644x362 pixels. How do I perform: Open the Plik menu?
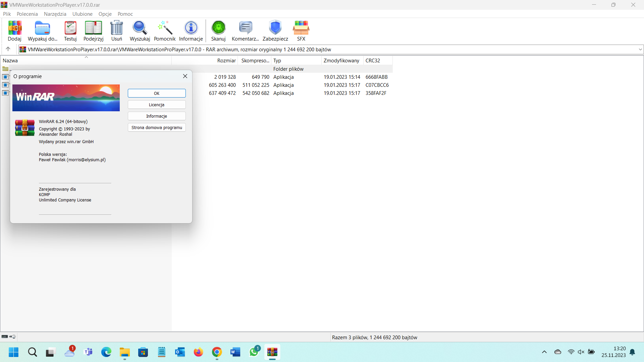7,14
